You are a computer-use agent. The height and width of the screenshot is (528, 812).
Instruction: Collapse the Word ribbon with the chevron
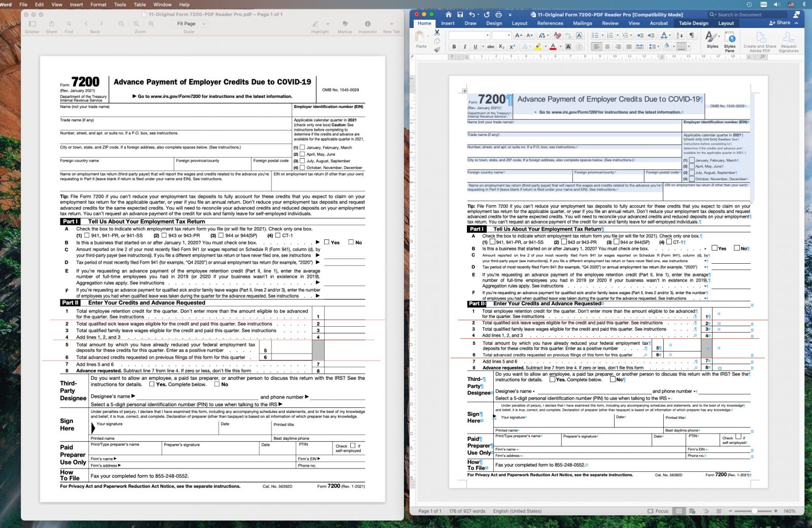pyautogui.click(x=796, y=23)
